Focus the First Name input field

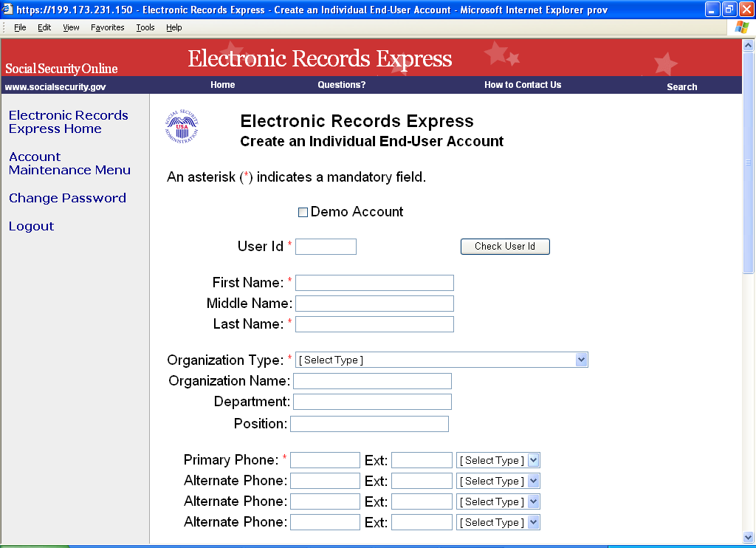coord(374,283)
